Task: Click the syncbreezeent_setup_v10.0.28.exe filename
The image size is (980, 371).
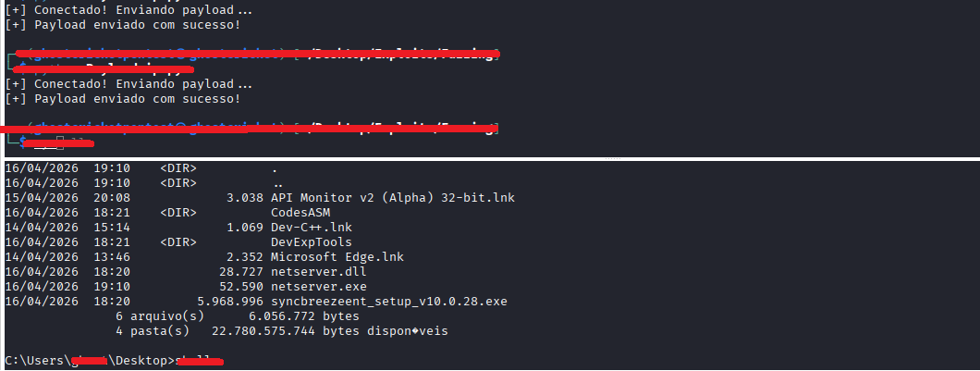Action: [x=388, y=302]
